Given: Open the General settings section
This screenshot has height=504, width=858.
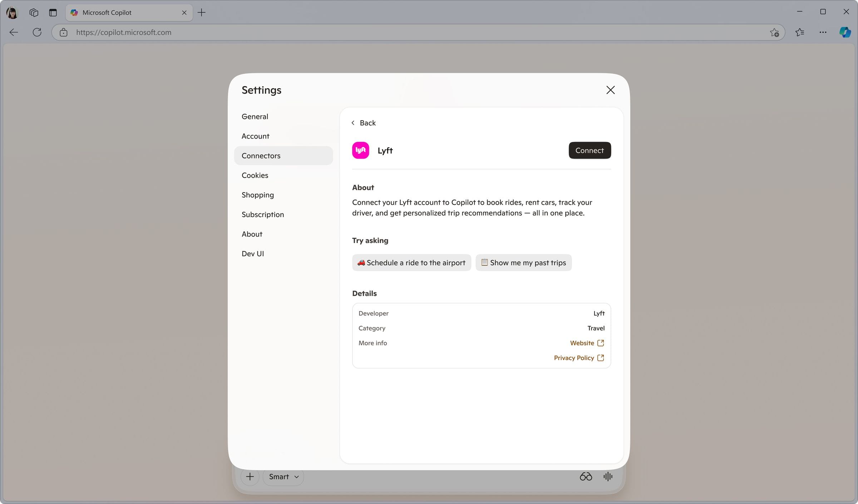Looking at the screenshot, I should pyautogui.click(x=283, y=117).
